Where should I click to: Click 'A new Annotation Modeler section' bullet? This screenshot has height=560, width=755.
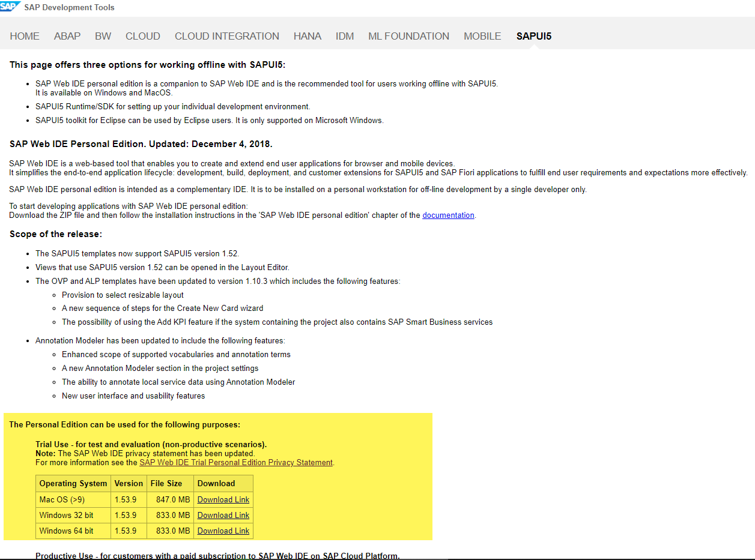(160, 368)
